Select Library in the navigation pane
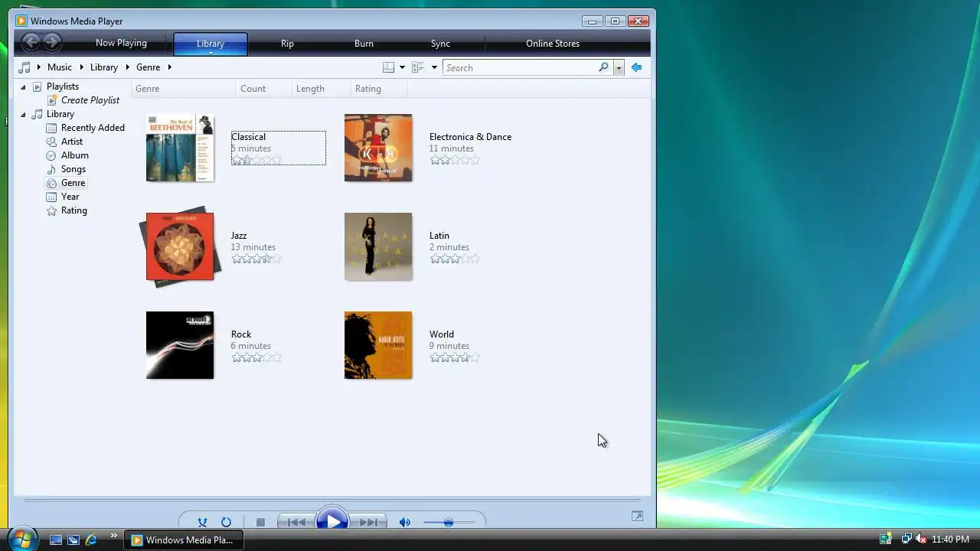 point(60,114)
